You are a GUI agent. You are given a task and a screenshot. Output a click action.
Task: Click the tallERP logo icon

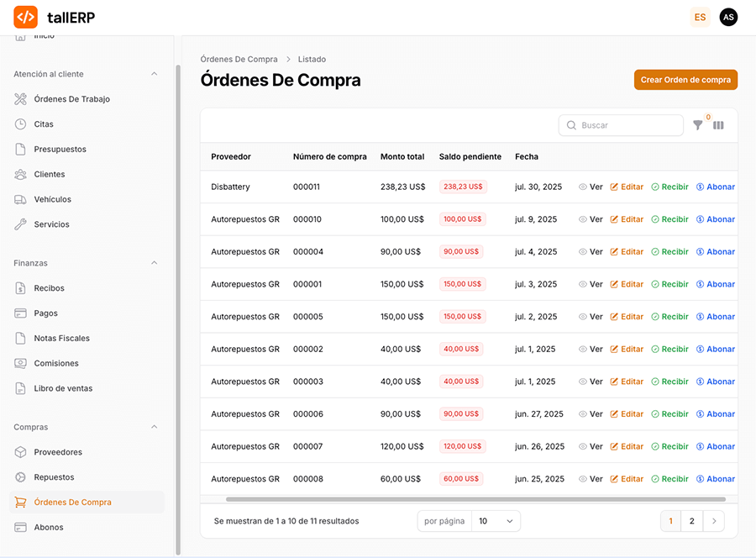coord(25,17)
